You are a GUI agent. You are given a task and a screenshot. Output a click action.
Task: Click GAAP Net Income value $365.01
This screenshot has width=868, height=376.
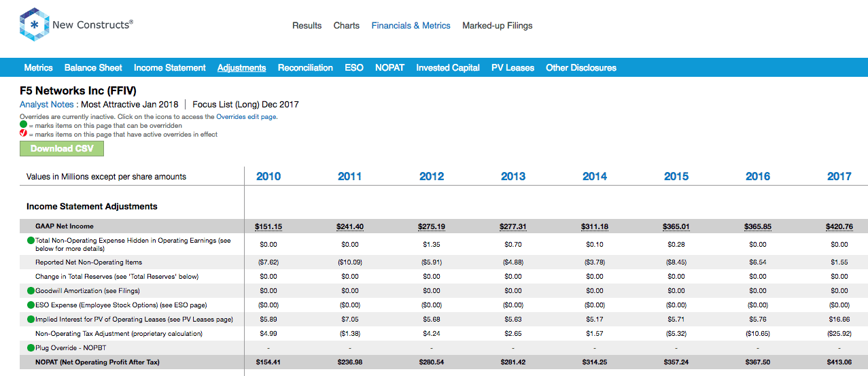[676, 226]
